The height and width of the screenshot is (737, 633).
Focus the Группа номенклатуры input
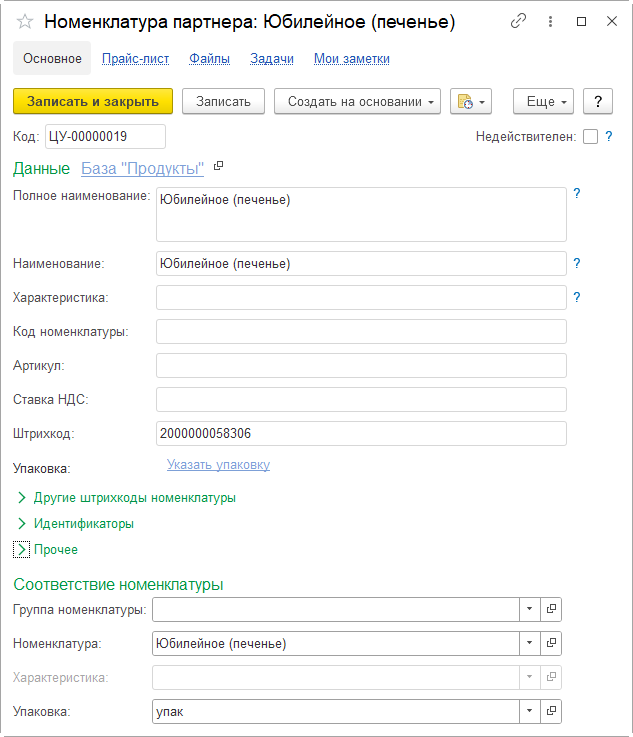pyautogui.click(x=336, y=609)
